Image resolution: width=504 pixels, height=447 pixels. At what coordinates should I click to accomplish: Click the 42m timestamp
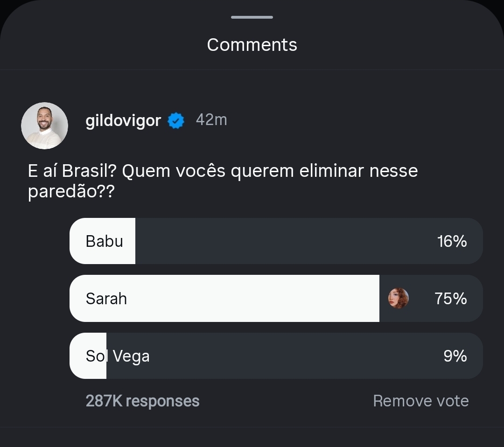point(211,120)
